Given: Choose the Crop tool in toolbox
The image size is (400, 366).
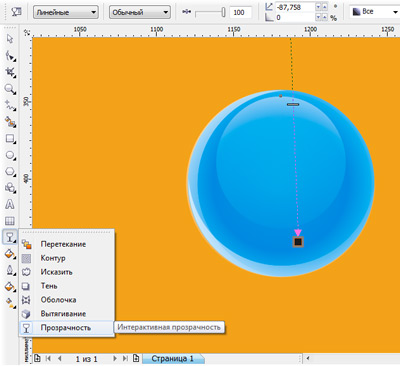Looking at the screenshot, I should tap(10, 72).
